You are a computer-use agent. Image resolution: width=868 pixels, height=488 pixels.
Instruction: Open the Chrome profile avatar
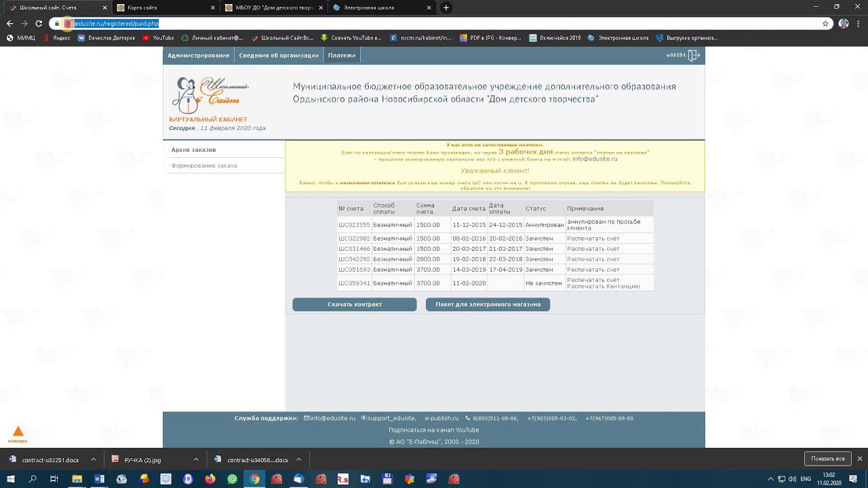[844, 23]
